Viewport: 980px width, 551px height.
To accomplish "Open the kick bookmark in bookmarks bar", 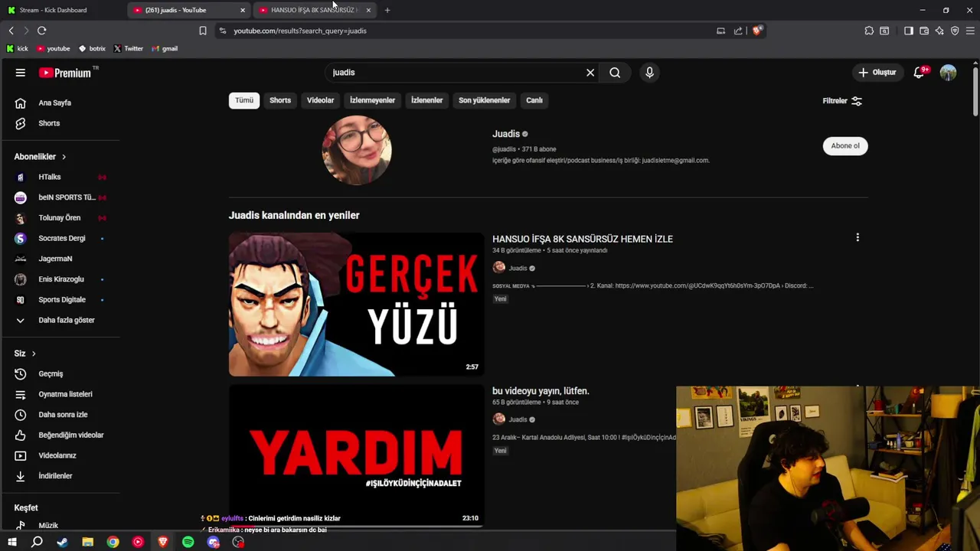I will [17, 48].
